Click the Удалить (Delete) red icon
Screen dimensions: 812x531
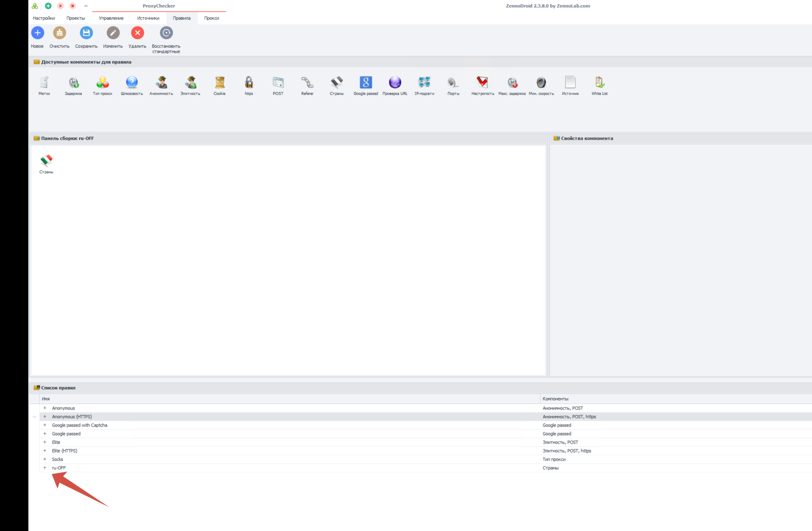(137, 33)
